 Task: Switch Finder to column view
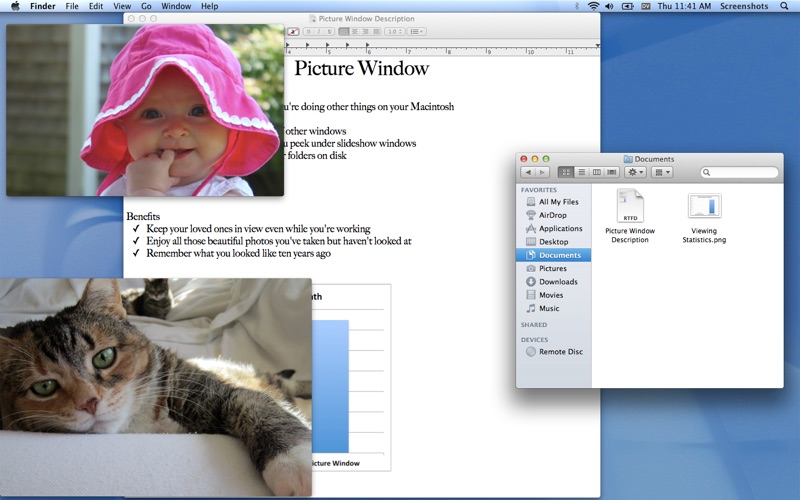[596, 173]
